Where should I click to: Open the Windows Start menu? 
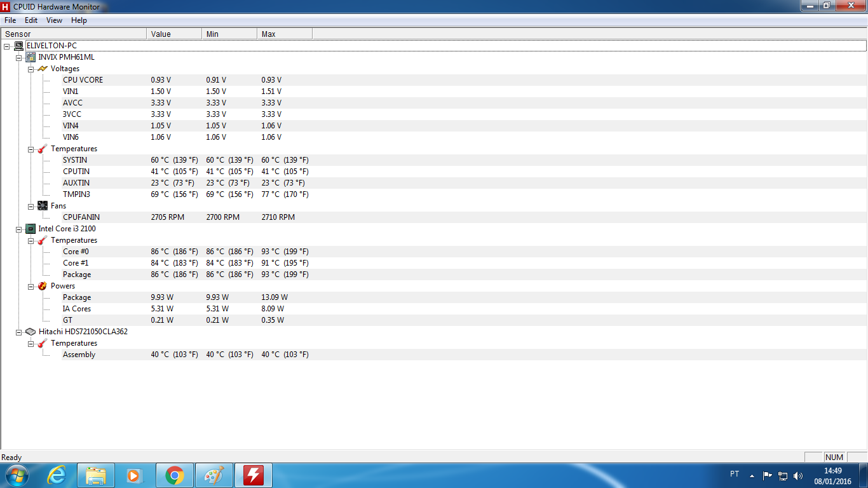pos(17,475)
